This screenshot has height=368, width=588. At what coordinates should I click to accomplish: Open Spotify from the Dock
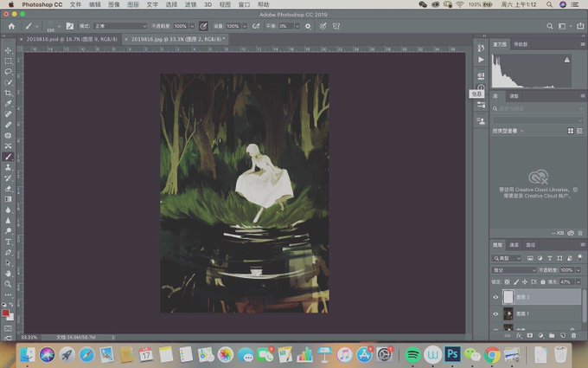(412, 354)
